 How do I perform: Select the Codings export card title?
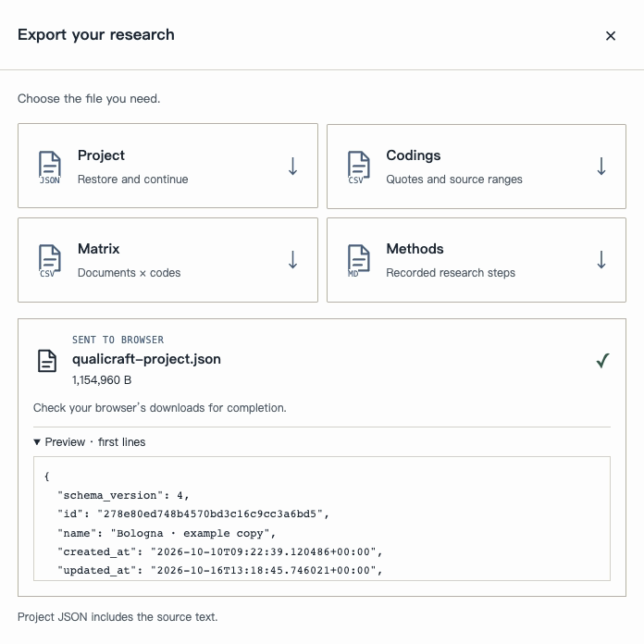click(414, 155)
